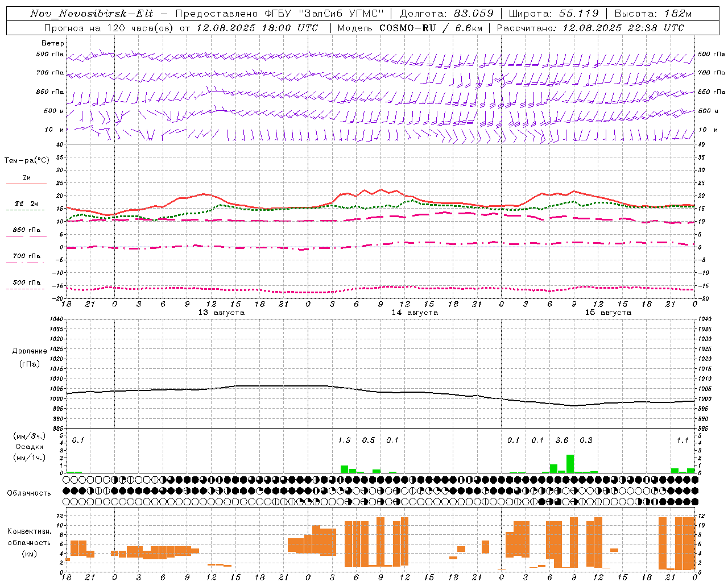Viewport: 728px width, 582px height.
Task: Click the Давление panel label
Action: tap(30, 351)
